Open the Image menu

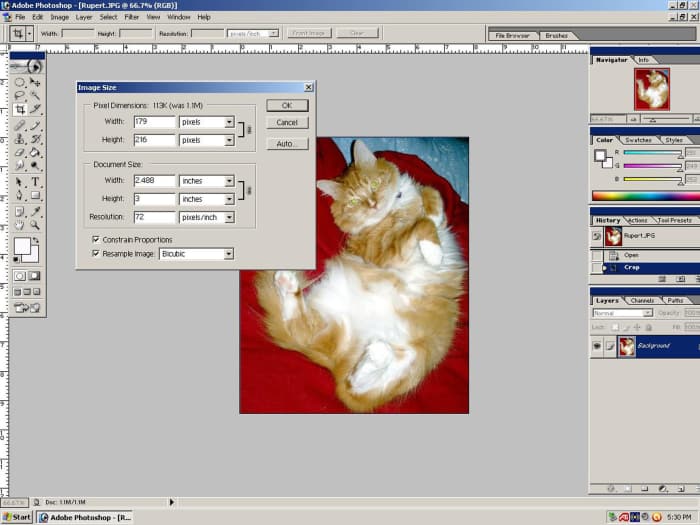(59, 17)
